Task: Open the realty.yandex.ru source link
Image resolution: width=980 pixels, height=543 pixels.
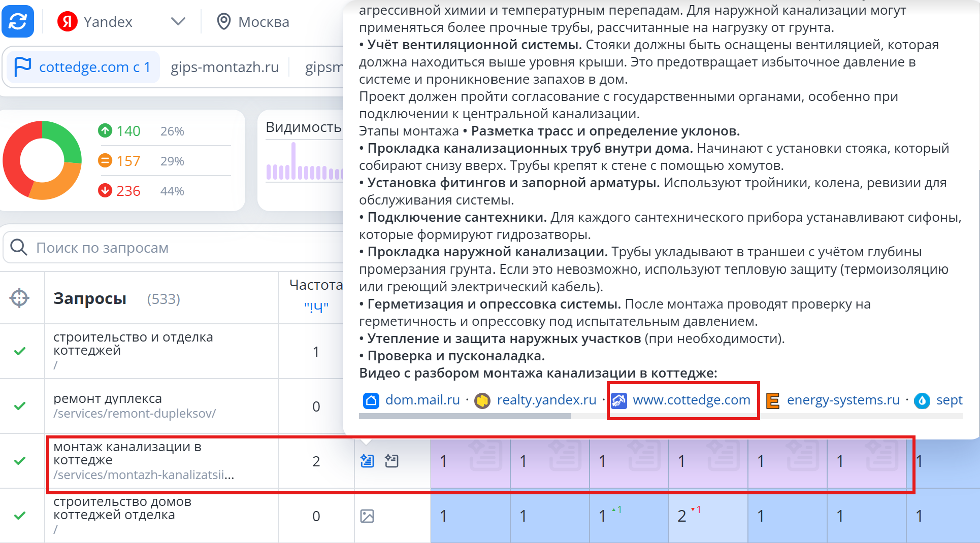Action: tap(546, 400)
